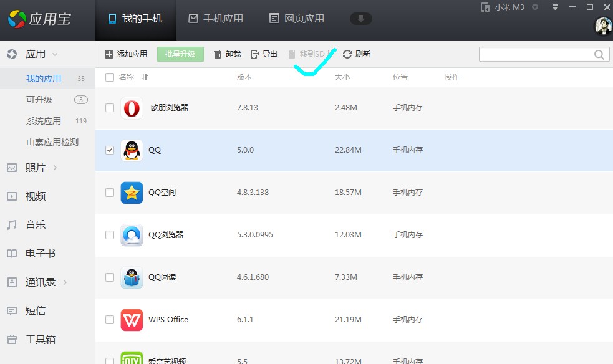The width and height of the screenshot is (613, 364).
Task: Click the 卸载 uninstall trash button
Action: (x=227, y=54)
